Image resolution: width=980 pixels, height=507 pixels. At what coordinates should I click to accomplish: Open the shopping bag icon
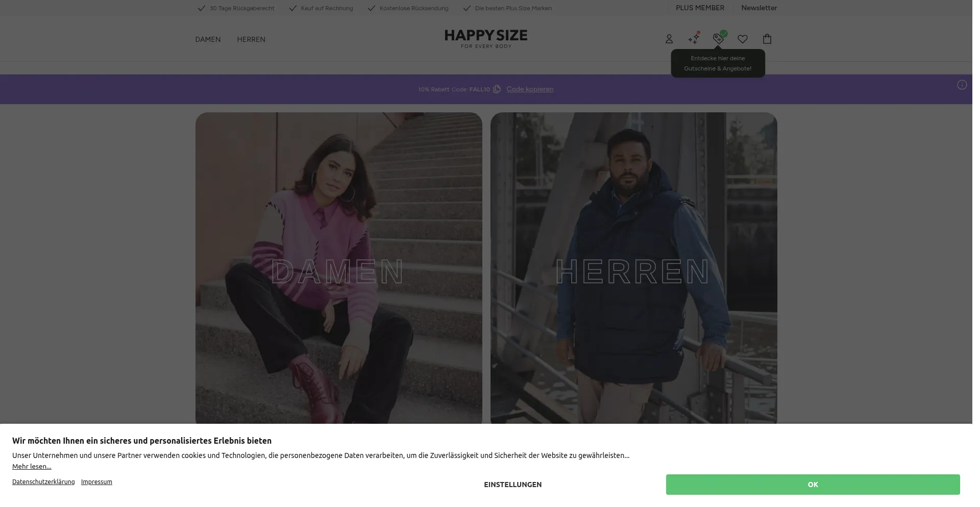tap(767, 39)
